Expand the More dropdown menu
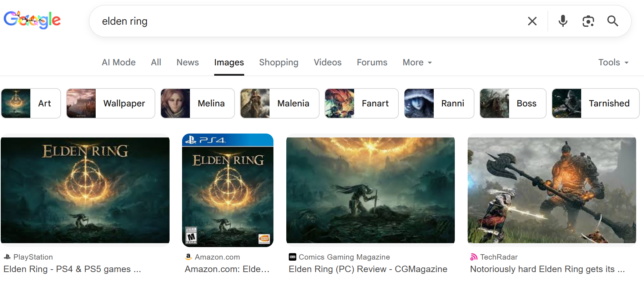Screen dimensions: 644x286 tap(417, 62)
